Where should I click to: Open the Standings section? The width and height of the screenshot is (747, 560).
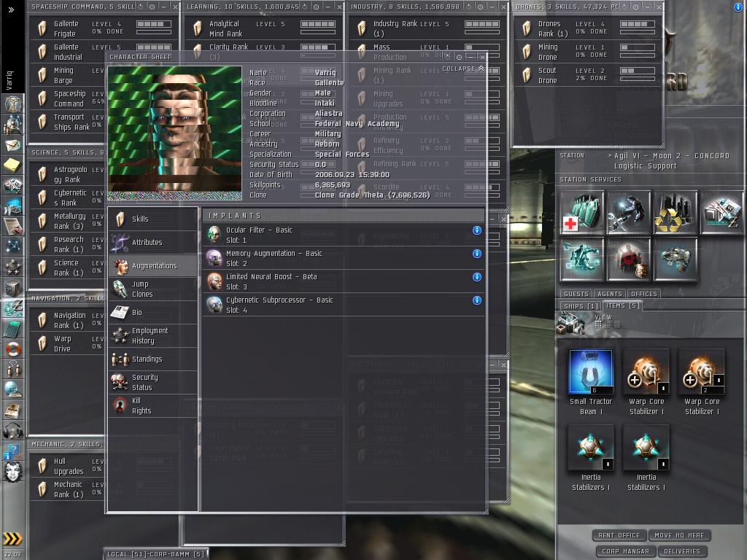(153, 359)
